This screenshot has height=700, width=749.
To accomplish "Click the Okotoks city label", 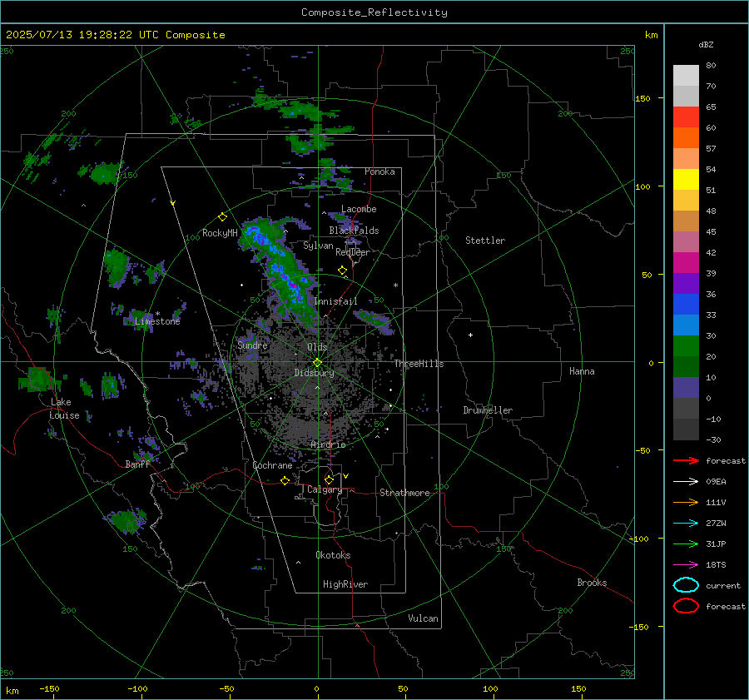I will [x=333, y=555].
